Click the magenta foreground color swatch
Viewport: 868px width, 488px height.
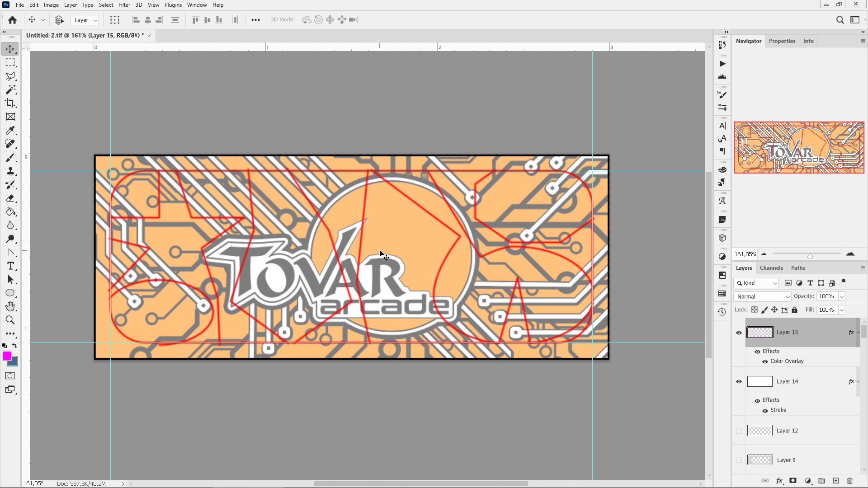tap(7, 357)
